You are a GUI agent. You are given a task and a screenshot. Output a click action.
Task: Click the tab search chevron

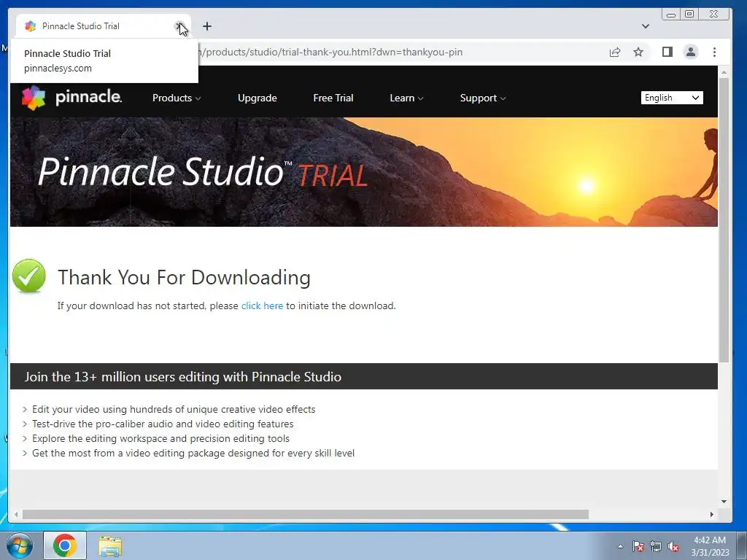click(x=645, y=26)
